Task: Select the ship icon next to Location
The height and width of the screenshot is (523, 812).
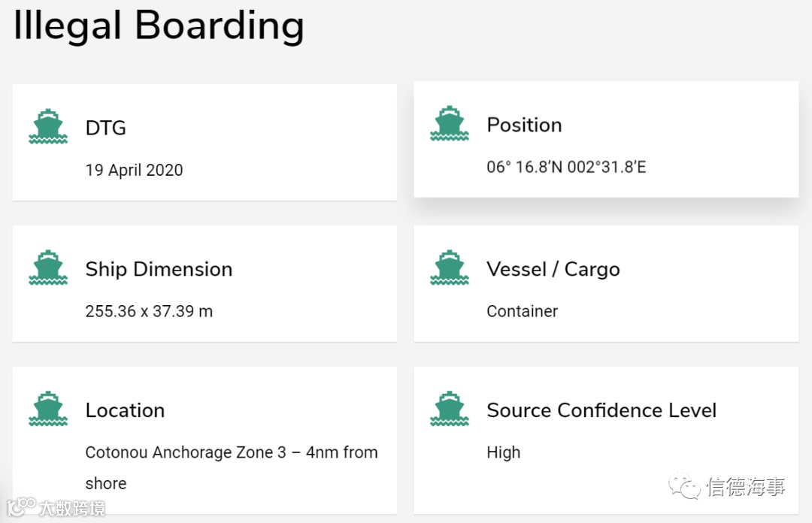Action: point(48,410)
